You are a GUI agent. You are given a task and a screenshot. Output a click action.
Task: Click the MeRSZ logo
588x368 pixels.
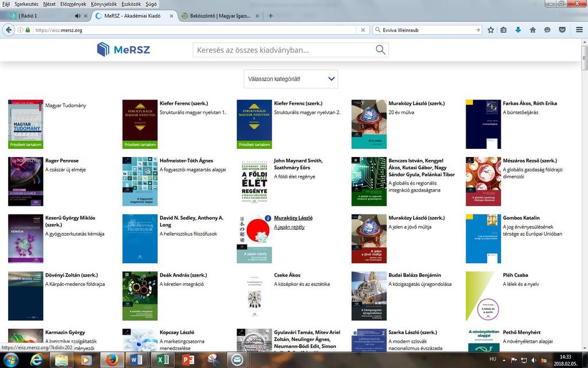coord(123,49)
